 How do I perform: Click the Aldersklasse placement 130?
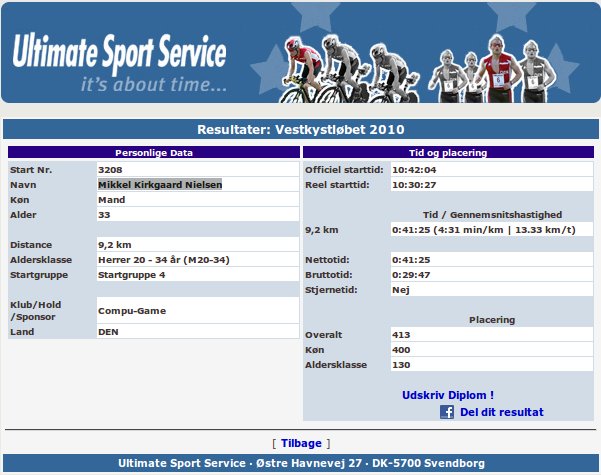click(x=401, y=365)
